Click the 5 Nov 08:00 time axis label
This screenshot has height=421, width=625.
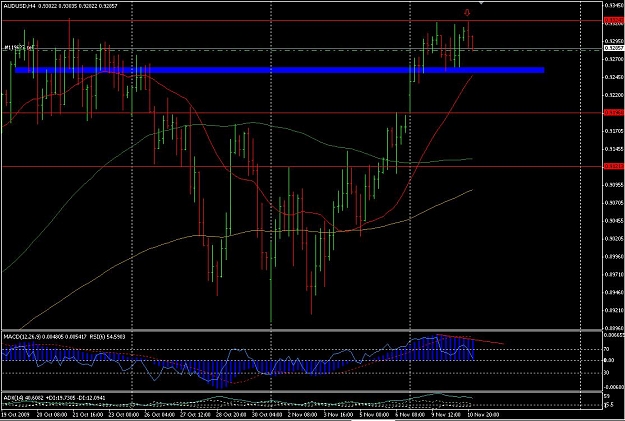tap(373, 415)
